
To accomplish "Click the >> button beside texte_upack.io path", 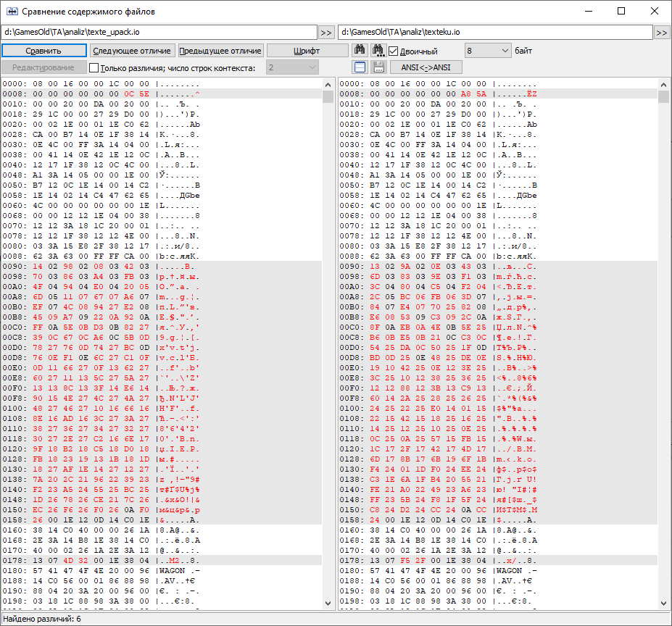I will pos(326,33).
